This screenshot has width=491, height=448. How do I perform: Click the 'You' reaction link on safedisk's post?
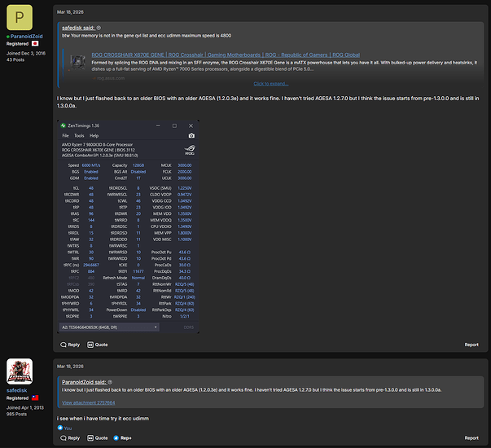point(68,428)
